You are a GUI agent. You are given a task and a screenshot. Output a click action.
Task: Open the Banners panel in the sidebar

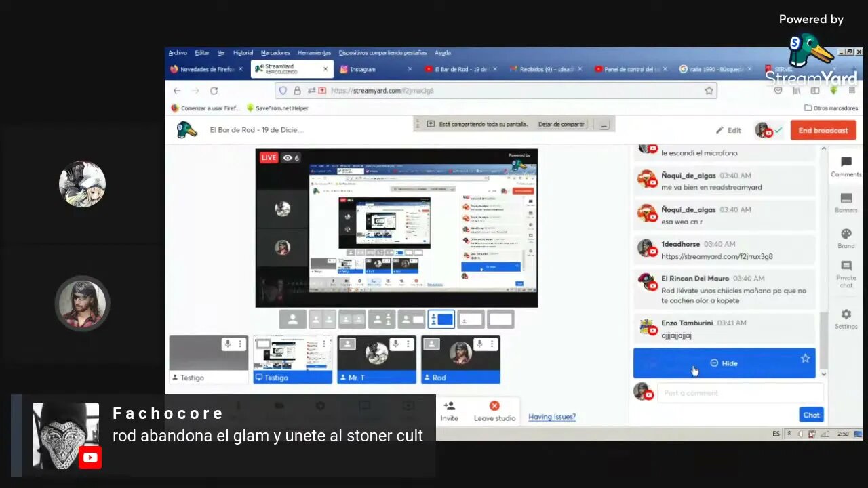pyautogui.click(x=846, y=203)
